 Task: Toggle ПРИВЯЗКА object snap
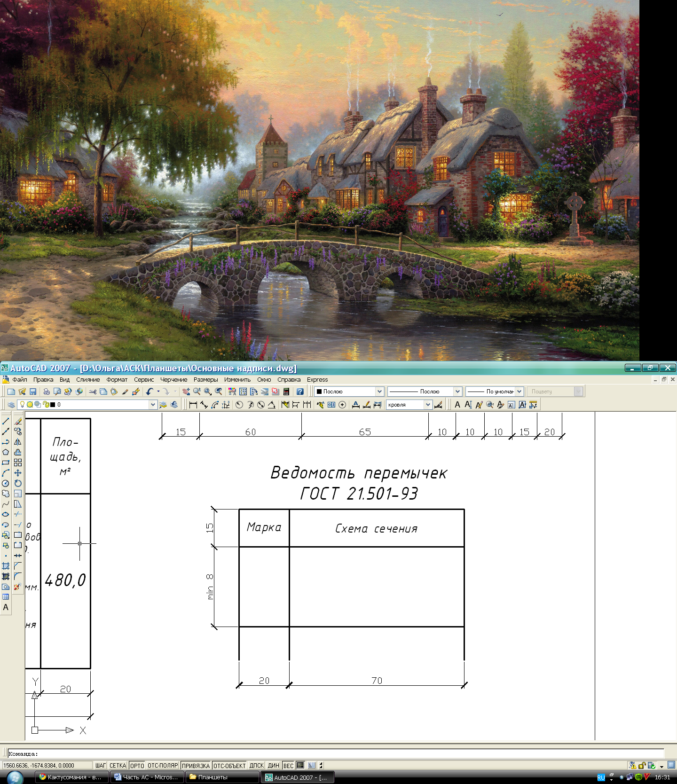[x=196, y=766]
